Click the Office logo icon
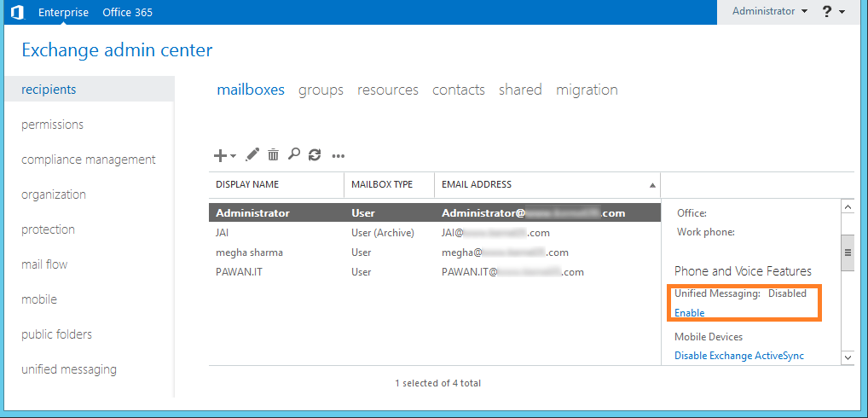This screenshot has height=418, width=868. (x=17, y=12)
